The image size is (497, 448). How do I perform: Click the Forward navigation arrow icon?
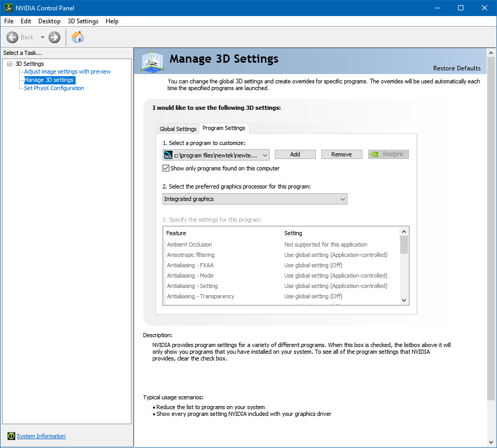[54, 37]
